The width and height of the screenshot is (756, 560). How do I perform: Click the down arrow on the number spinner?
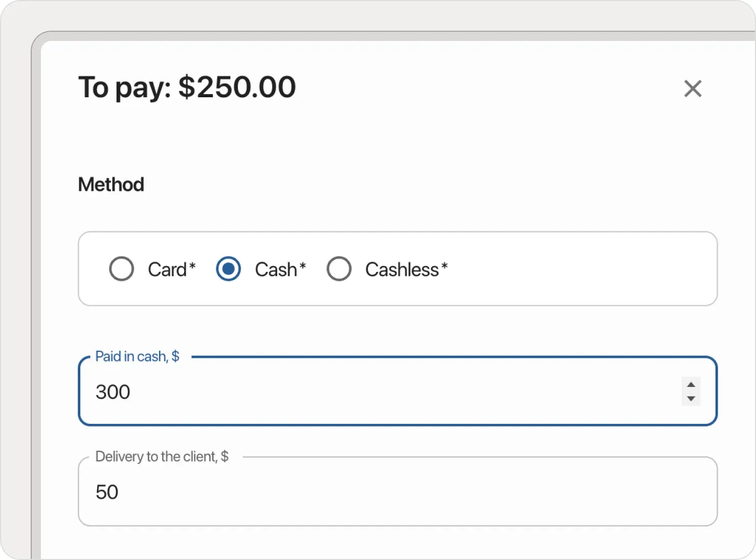click(691, 399)
